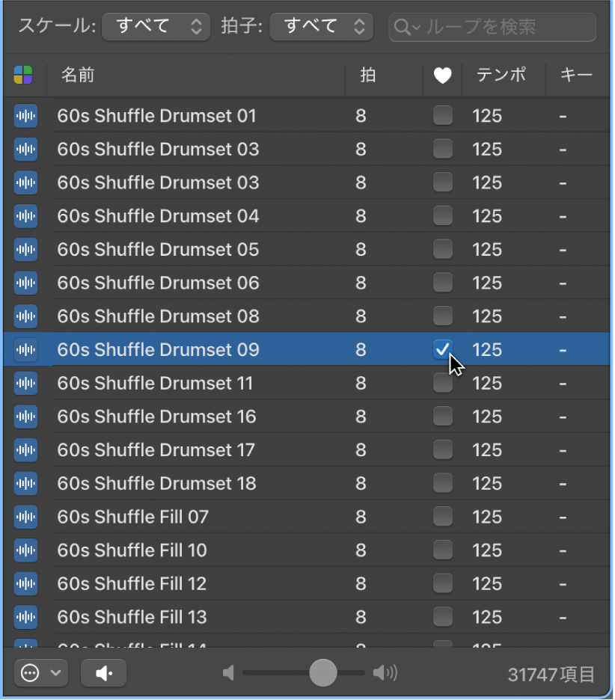Select loop 60s Shuffle Drumset 17

pyautogui.click(x=156, y=450)
